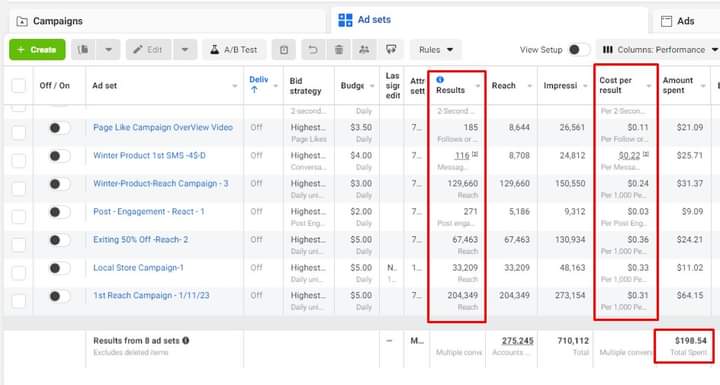The image size is (720, 385).
Task: Check the select-all checkbox in table header
Action: click(18, 85)
